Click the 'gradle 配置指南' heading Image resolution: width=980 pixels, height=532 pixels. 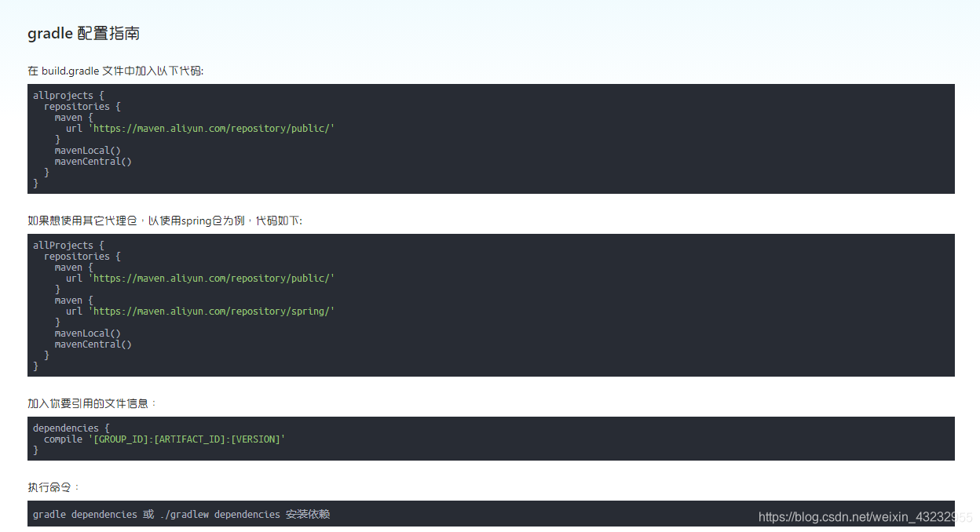pos(84,34)
